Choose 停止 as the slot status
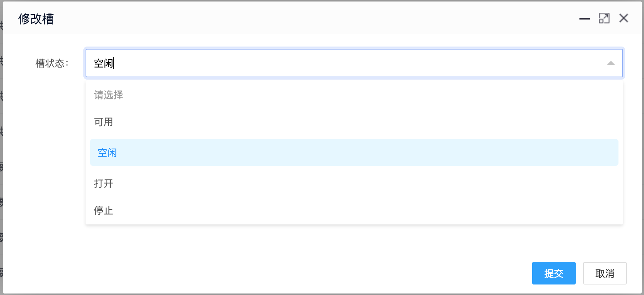The height and width of the screenshot is (295, 644). [x=354, y=211]
